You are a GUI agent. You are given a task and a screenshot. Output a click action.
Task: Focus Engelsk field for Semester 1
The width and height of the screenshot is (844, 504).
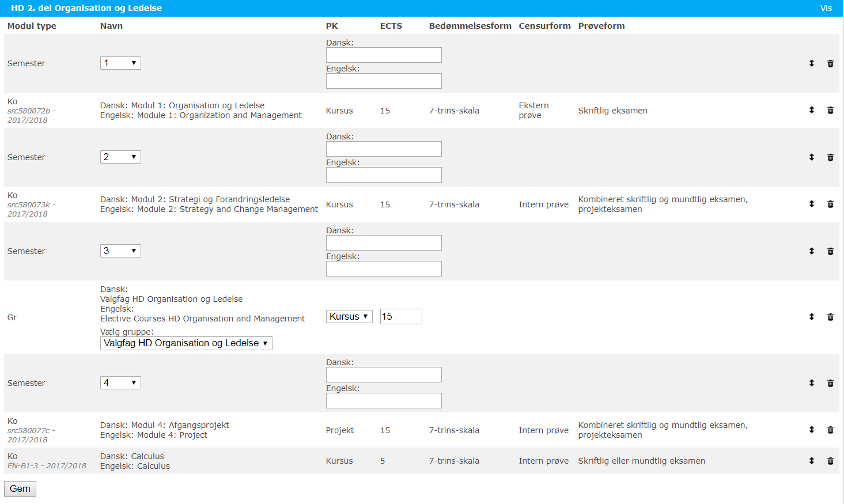coord(384,81)
